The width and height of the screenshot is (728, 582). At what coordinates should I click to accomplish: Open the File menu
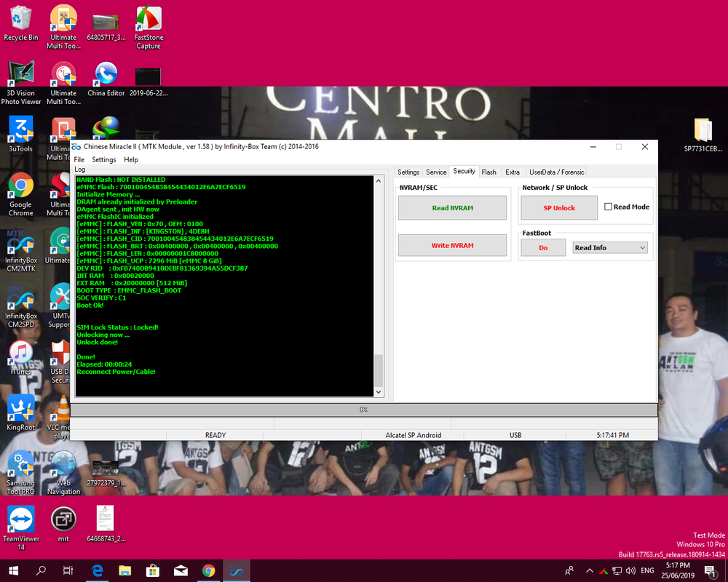[x=79, y=159]
